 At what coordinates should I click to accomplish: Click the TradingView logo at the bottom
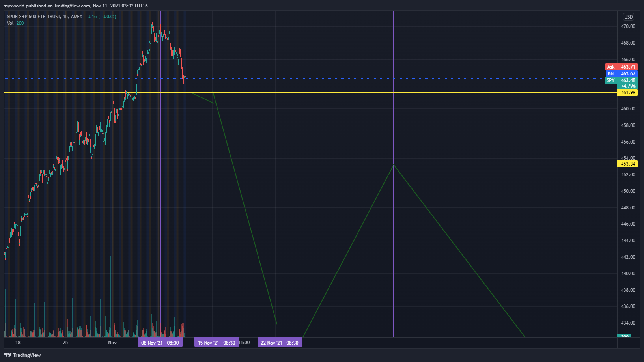[22, 355]
